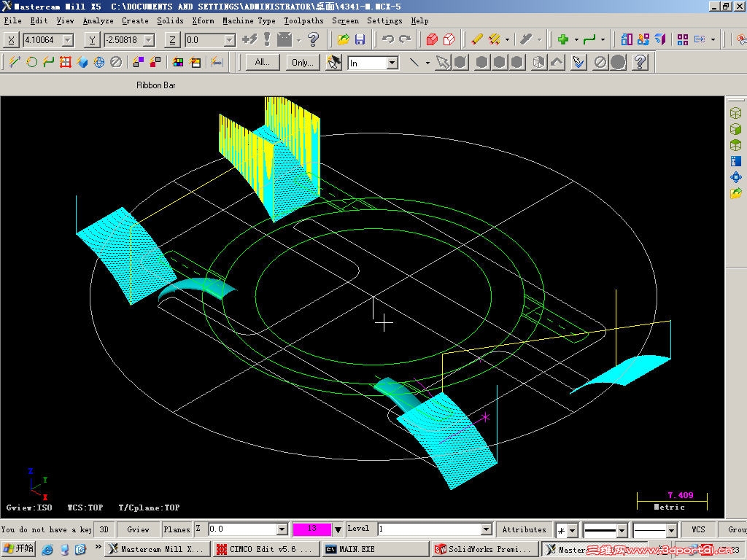Open the Solids menu
This screenshot has width=747, height=560.
170,20
